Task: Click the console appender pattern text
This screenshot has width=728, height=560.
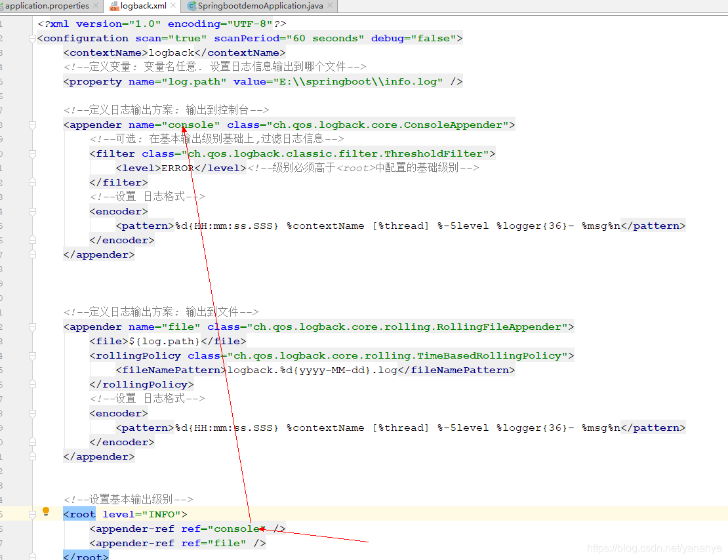Action: coord(397,226)
